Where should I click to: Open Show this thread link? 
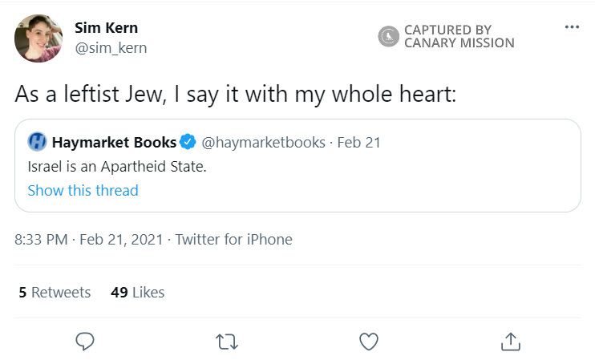tap(83, 190)
